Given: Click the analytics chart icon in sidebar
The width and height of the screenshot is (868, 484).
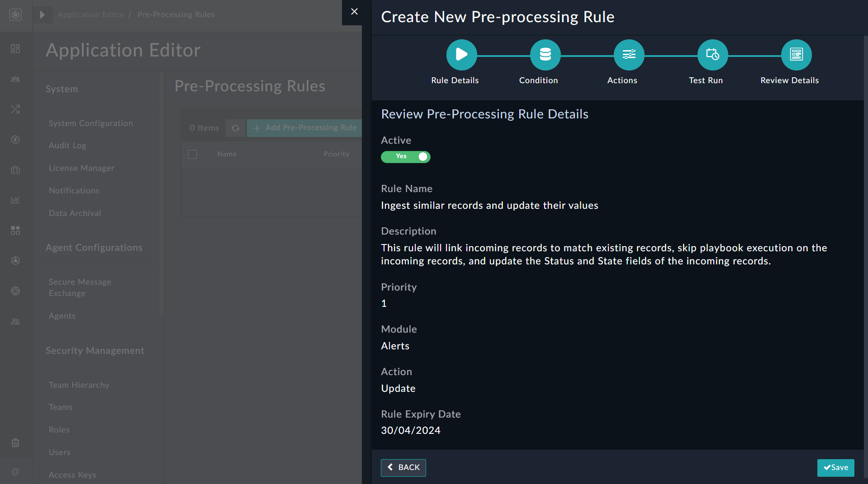Looking at the screenshot, I should pyautogui.click(x=15, y=200).
